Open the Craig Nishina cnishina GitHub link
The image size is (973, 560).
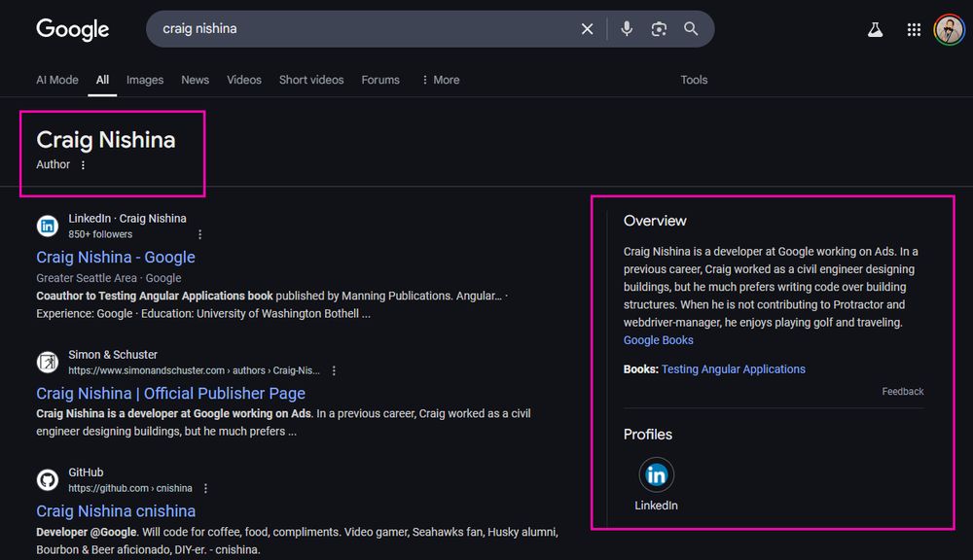116,511
